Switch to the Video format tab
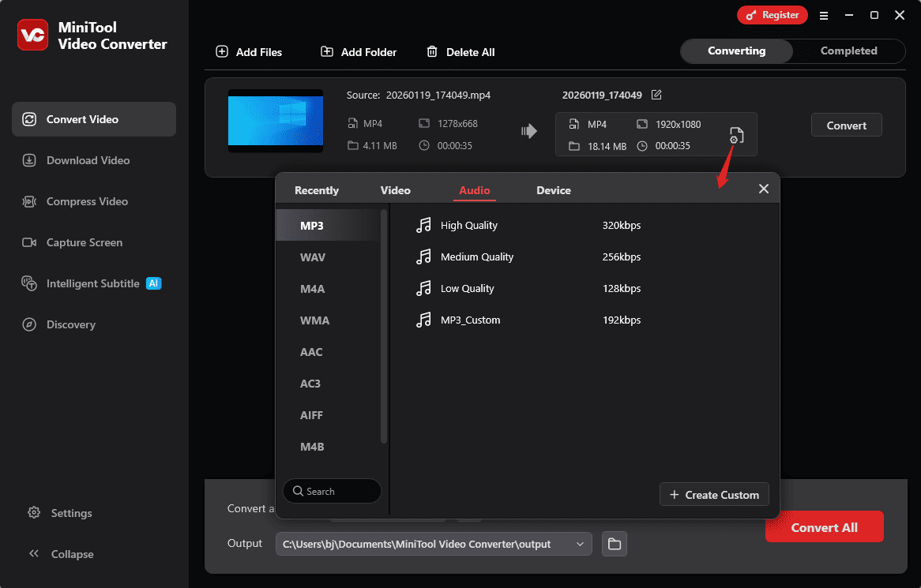Screen dimensions: 921x588 click(x=396, y=190)
